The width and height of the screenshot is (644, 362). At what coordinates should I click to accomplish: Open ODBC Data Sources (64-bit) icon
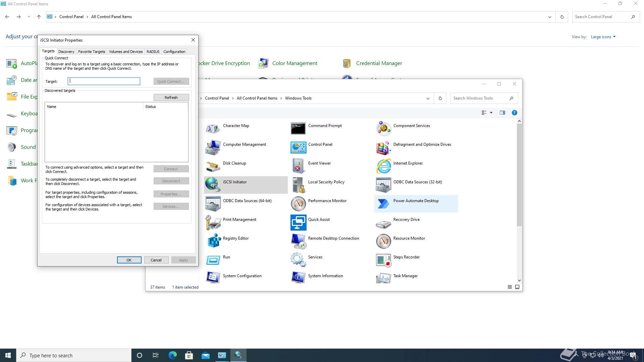click(x=213, y=203)
